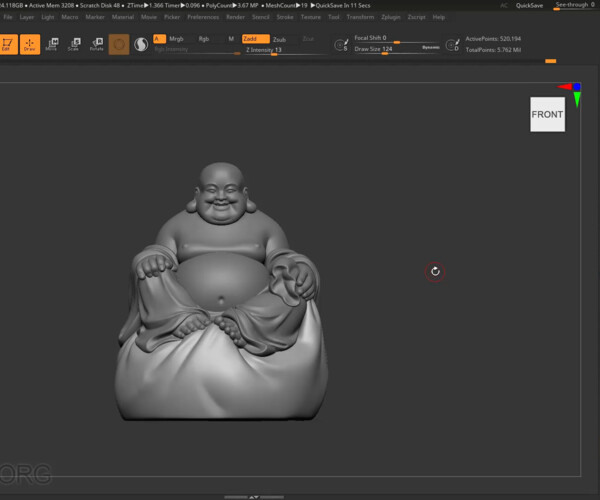600x500 pixels.
Task: Click the TotalPoints: 5.762 Mil readout
Action: 493,50
